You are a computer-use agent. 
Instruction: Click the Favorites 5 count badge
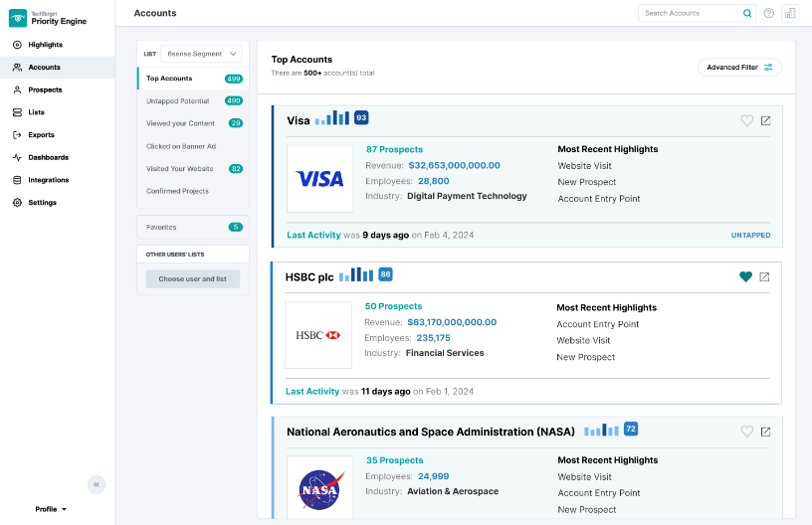tap(236, 227)
